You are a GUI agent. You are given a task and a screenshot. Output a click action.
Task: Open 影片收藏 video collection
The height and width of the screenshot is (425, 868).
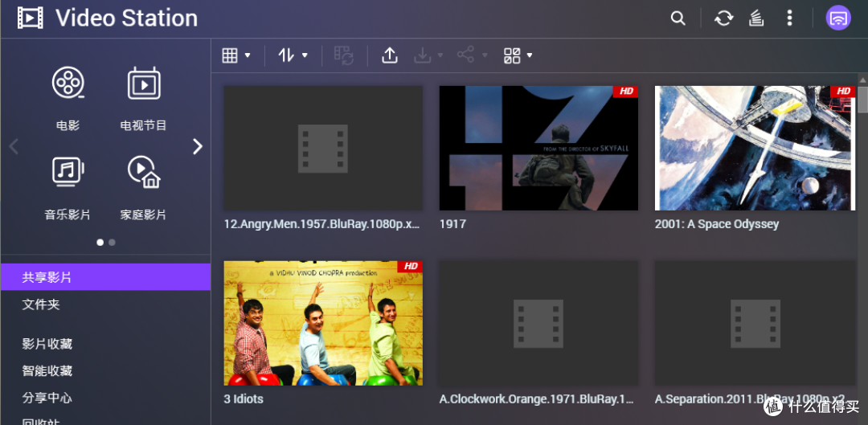[47, 344]
